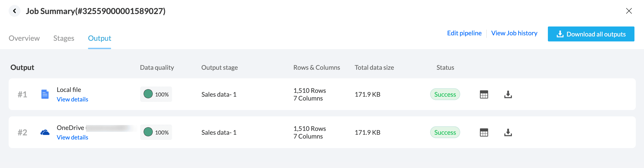Close the Job Summary panel
Image resolution: width=644 pixels, height=168 pixels.
tap(629, 11)
